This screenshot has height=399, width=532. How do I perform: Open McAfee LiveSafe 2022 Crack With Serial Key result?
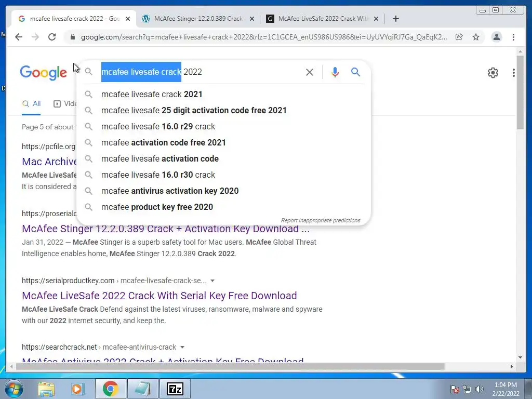pos(159,296)
